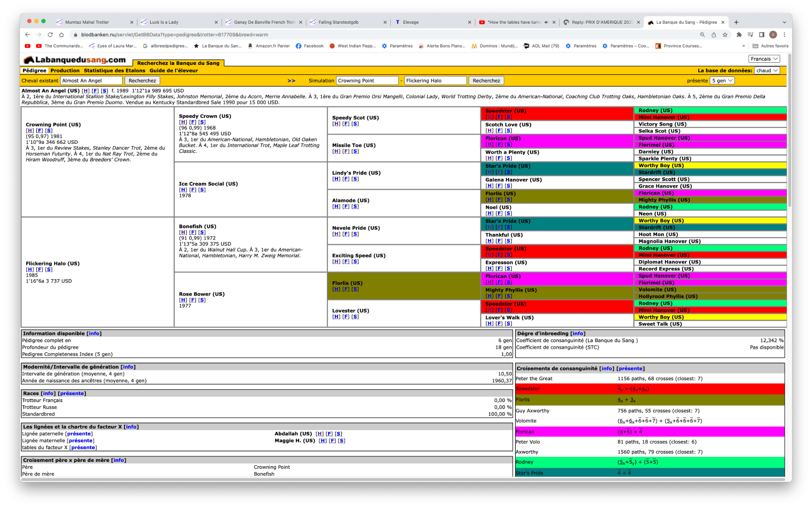Click the green Rodney inbreeding row
The height and width of the screenshot is (508, 812).
(x=650, y=462)
